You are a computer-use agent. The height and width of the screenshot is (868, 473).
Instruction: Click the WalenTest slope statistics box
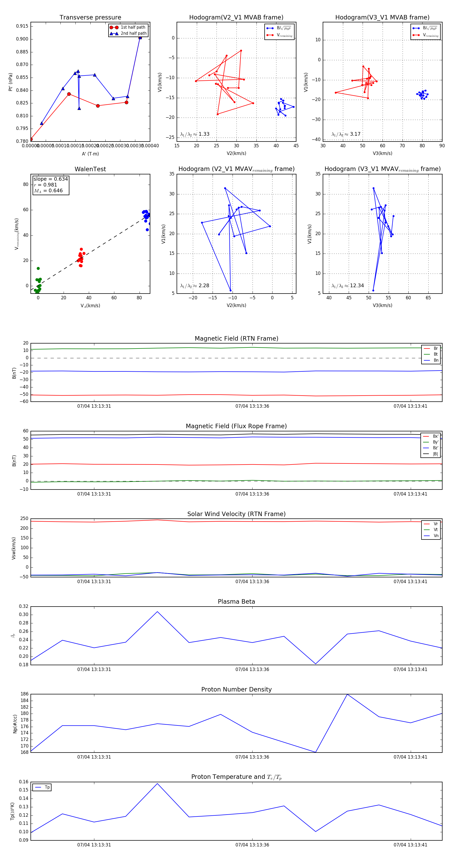50,185
